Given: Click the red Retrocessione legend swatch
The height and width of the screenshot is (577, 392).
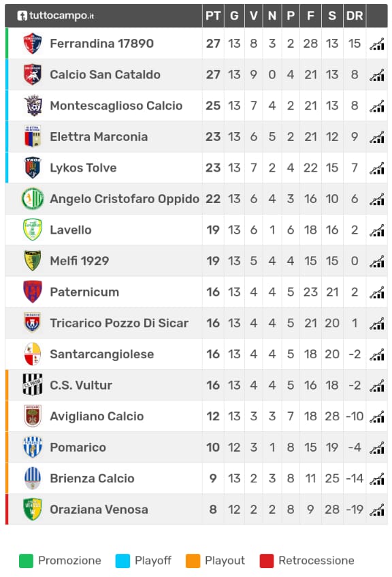Looking at the screenshot, I should pyautogui.click(x=267, y=561).
